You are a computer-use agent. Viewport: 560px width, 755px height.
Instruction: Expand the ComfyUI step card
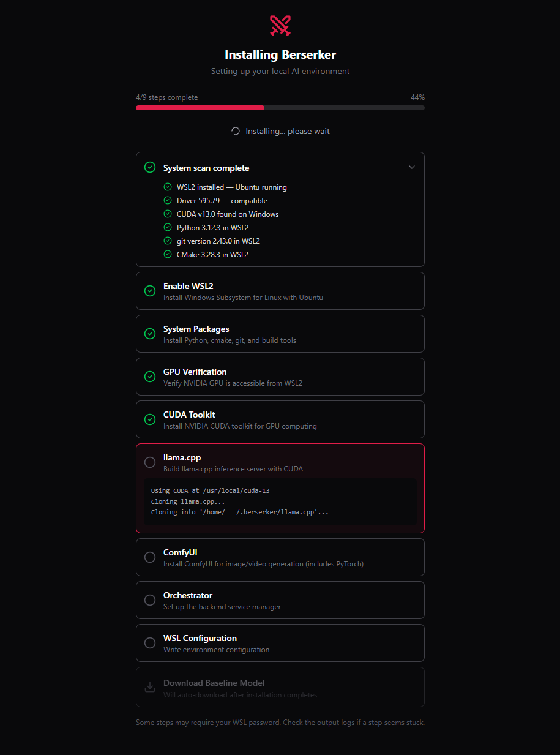tap(280, 557)
